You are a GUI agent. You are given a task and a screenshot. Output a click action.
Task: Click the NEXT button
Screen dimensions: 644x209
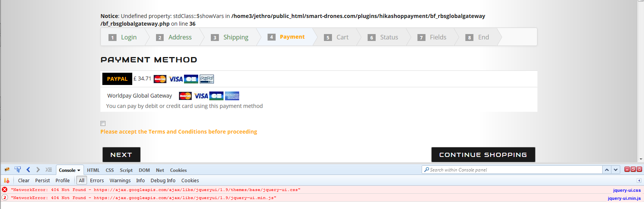point(121,155)
